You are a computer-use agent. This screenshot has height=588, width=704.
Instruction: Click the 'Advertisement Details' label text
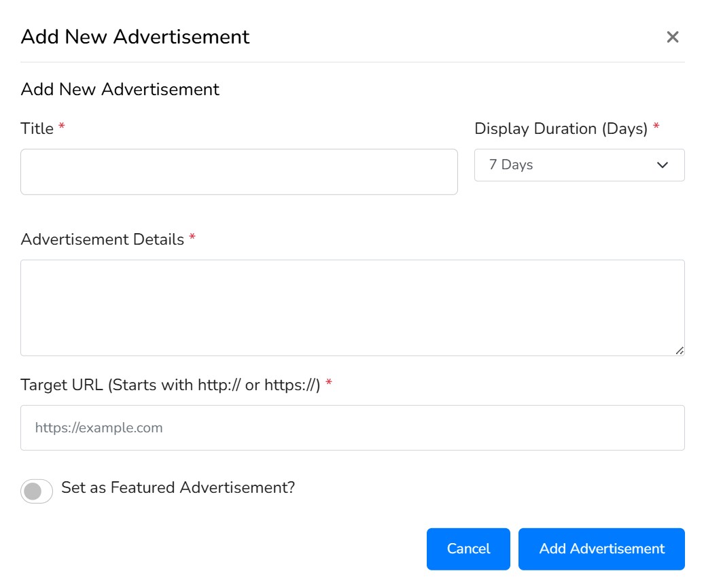click(103, 239)
